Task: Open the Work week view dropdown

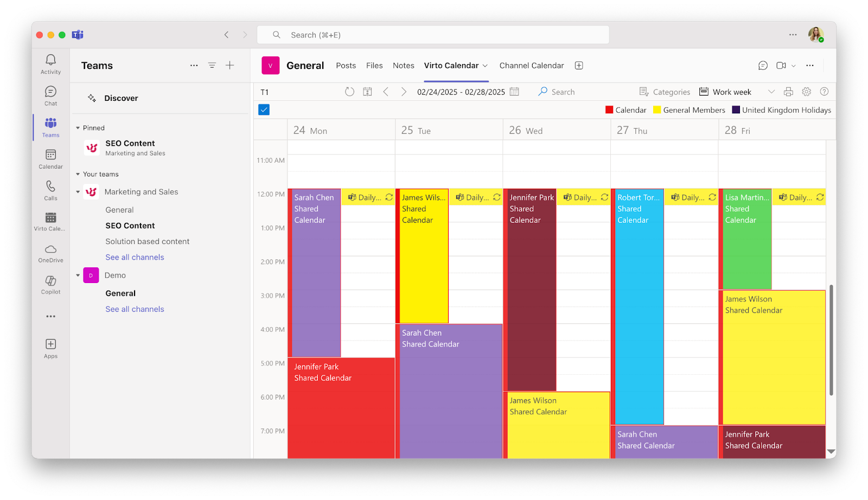Action: point(771,92)
